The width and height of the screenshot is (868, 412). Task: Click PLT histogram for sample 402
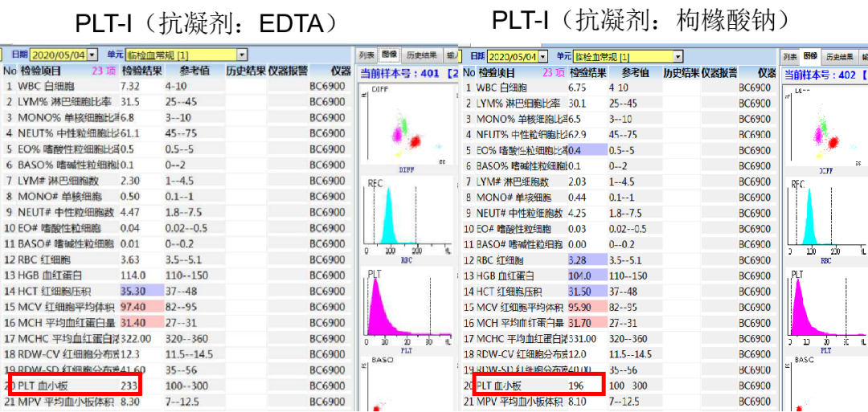(x=826, y=312)
